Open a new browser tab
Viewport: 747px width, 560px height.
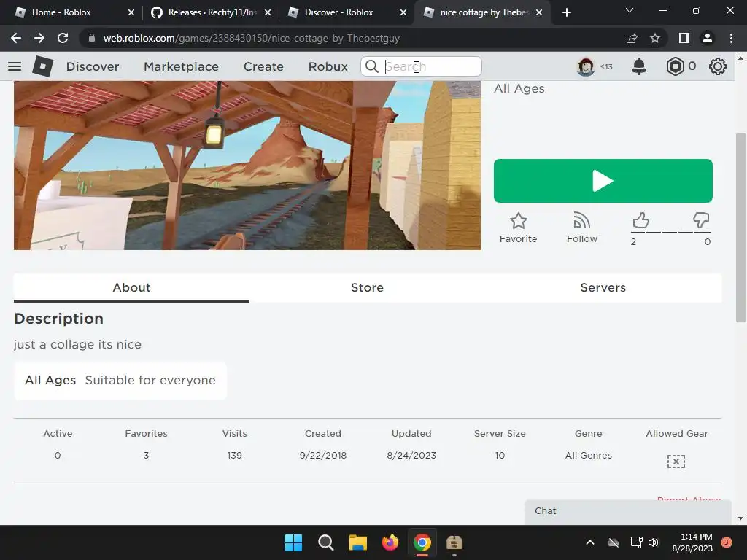566,12
